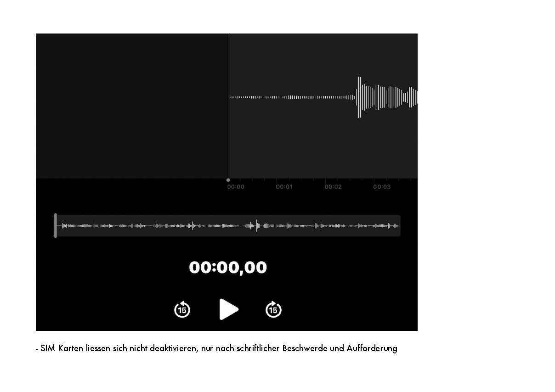Screen dimensions: 555x392
Task: Skip back 15 seconds
Action: 182,309
